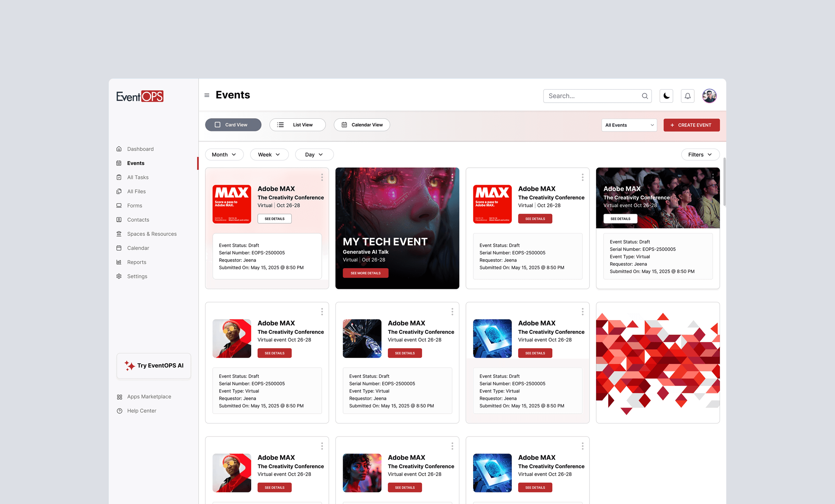Click the search magnifier icon
Viewport: 835px width, 504px height.
click(x=645, y=96)
